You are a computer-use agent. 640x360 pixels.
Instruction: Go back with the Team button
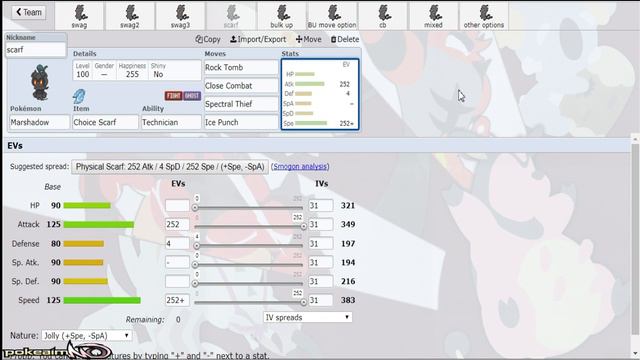28,12
